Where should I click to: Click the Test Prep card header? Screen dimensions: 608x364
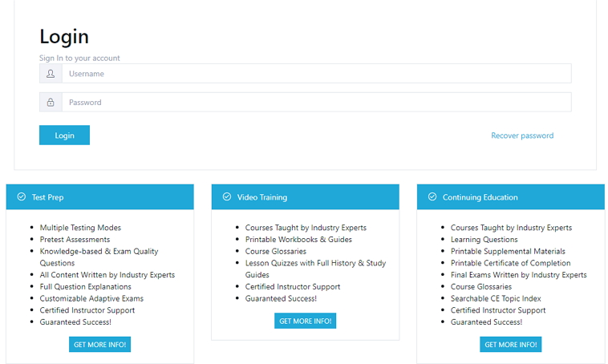100,197
